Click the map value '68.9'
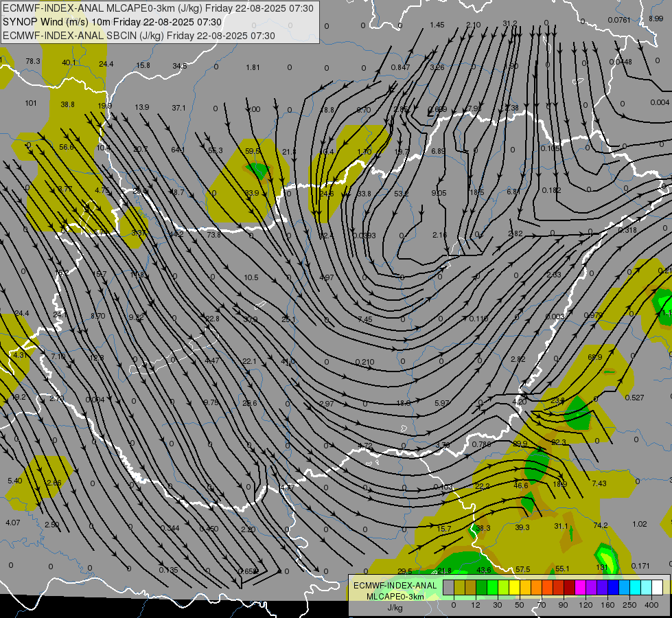This screenshot has width=672, height=618. tap(595, 357)
